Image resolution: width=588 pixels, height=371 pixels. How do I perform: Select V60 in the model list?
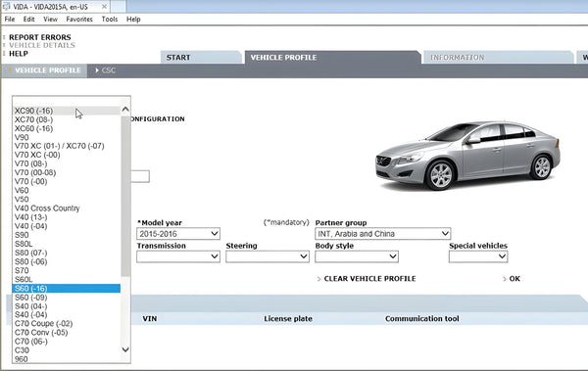(x=67, y=190)
